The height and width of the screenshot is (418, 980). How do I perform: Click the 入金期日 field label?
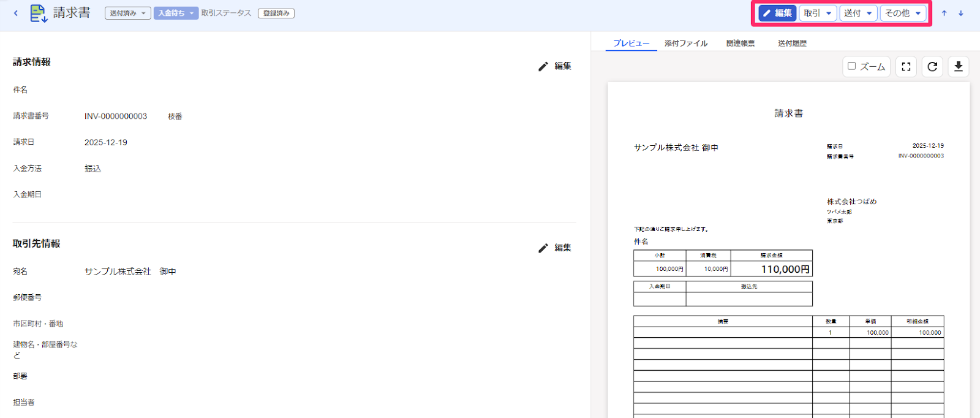(28, 194)
